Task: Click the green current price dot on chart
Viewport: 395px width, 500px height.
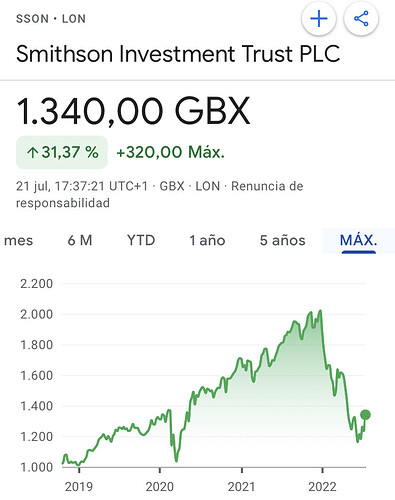Action: (x=366, y=415)
